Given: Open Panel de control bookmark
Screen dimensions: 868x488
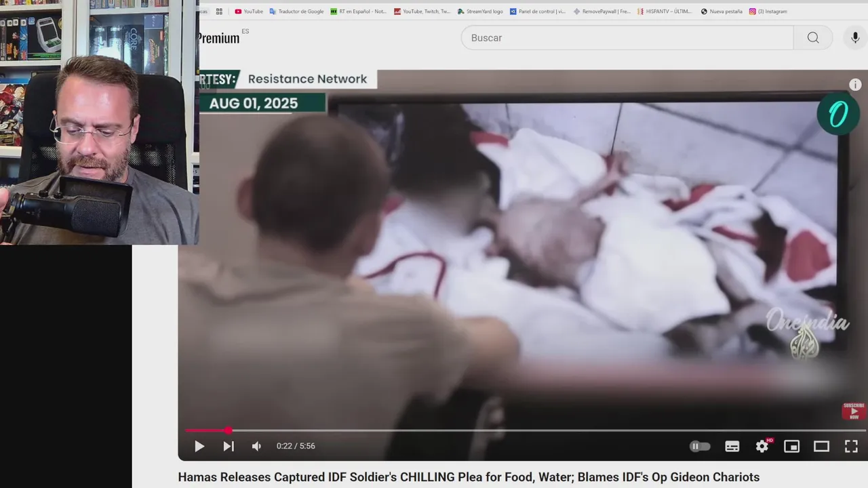Looking at the screenshot, I should coord(538,12).
